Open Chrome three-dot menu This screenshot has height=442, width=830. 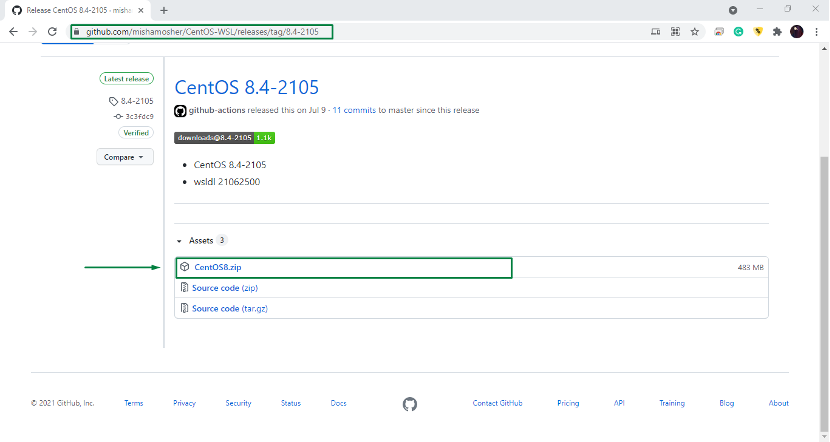coord(817,32)
